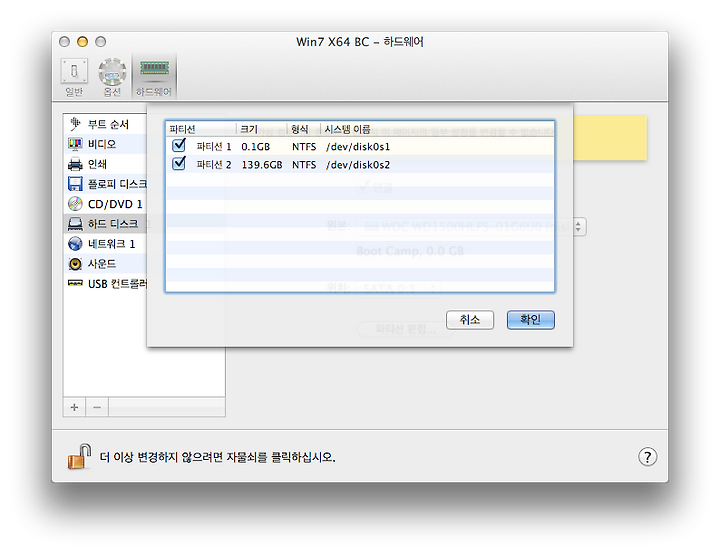720x554 pixels.
Task: Open help with question mark button
Action: click(x=647, y=457)
